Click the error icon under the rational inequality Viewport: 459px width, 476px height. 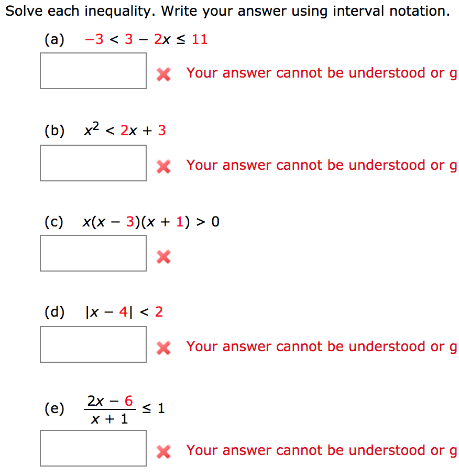163,450
